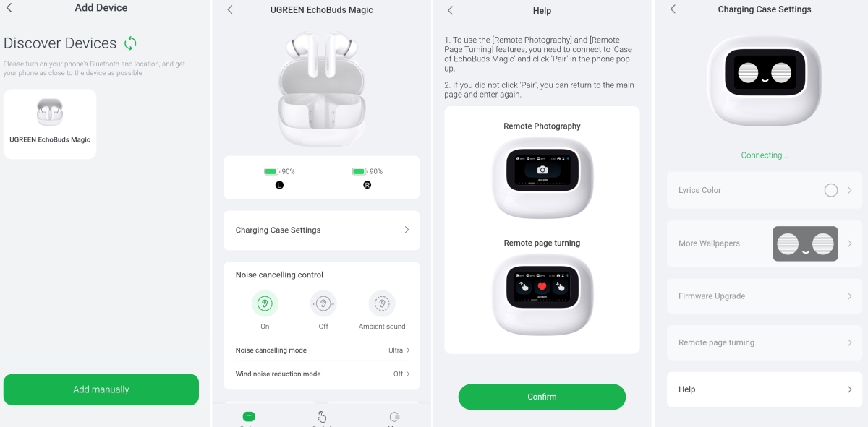Go back from the Add Device screen

[9, 8]
